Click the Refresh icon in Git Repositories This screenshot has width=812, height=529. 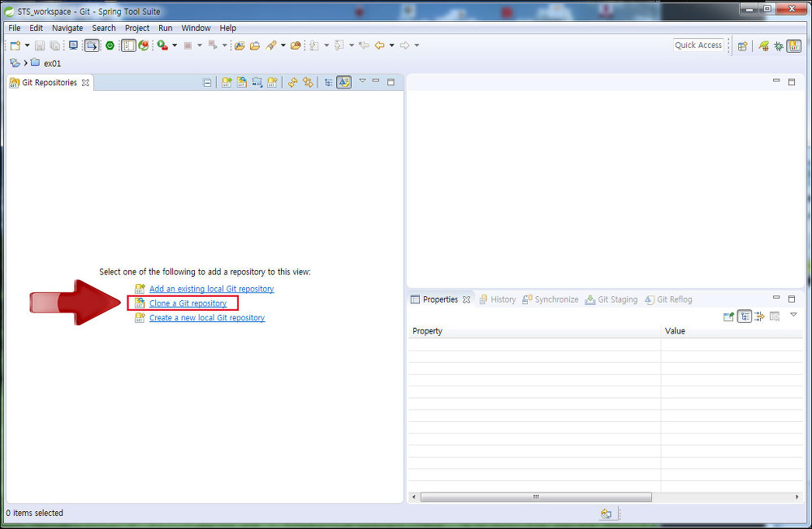tap(292, 82)
